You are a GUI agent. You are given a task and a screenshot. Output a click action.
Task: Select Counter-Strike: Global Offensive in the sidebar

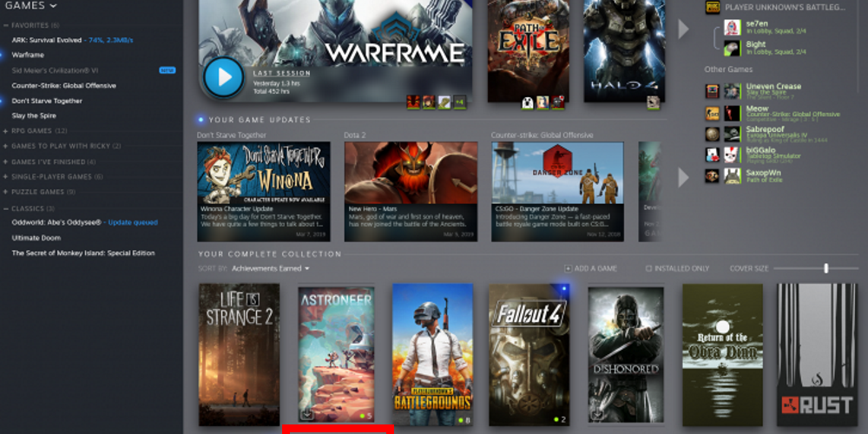point(63,86)
